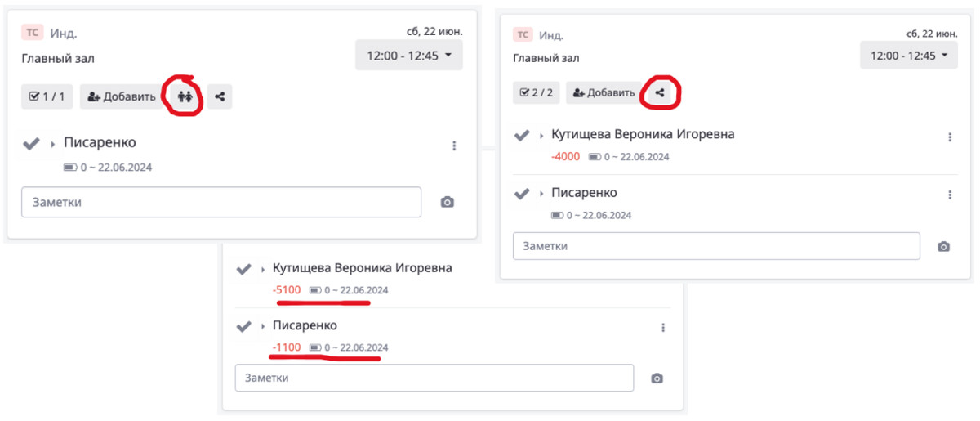Expand Кутищева Вероника Игоревна row in bottom card
Screen dimensions: 980x421
click(x=263, y=269)
